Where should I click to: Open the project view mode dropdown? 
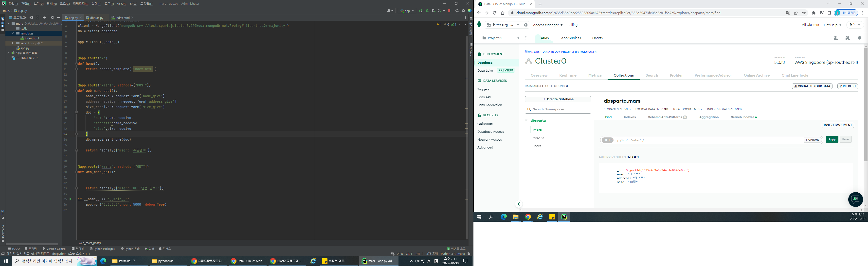pos(17,17)
